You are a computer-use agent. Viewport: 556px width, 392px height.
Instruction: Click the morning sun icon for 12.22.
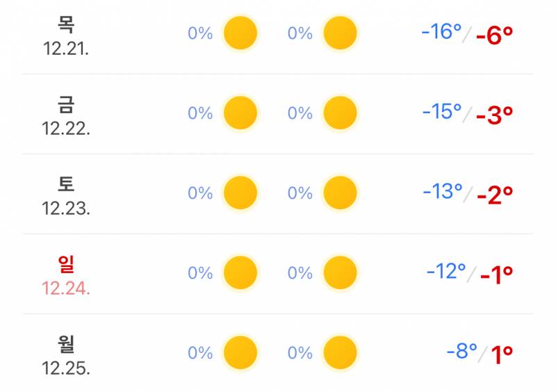point(240,113)
